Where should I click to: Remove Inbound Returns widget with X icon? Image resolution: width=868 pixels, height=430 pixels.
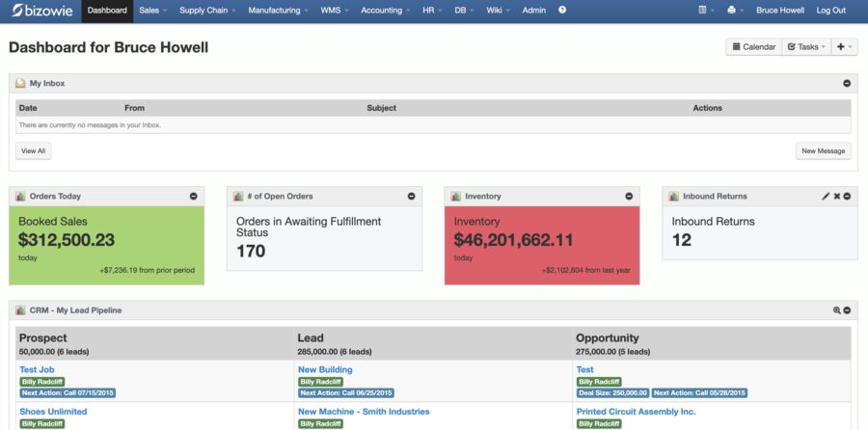[837, 196]
